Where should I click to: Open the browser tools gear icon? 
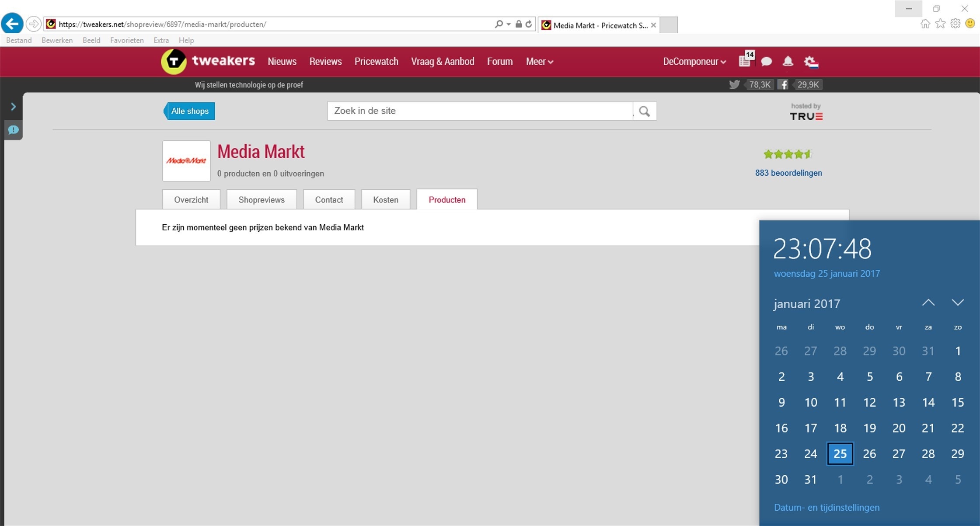[955, 24]
